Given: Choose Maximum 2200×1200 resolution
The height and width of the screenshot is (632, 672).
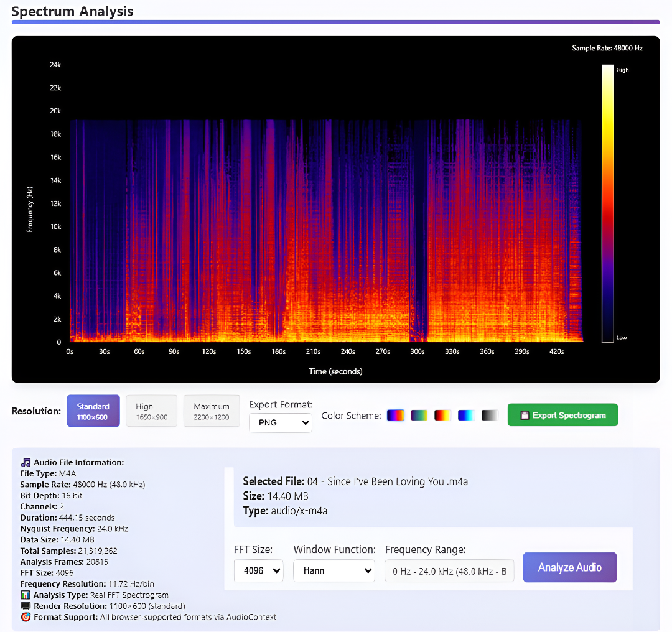Looking at the screenshot, I should (212, 411).
